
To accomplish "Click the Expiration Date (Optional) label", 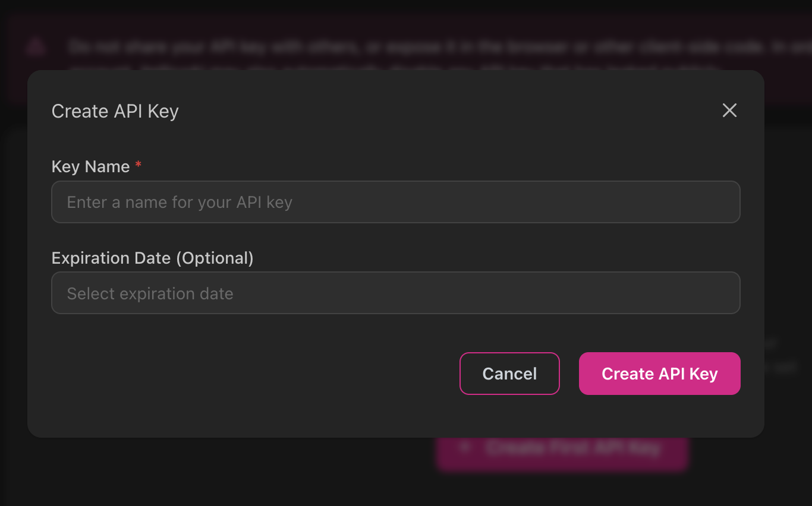I will pos(153,258).
